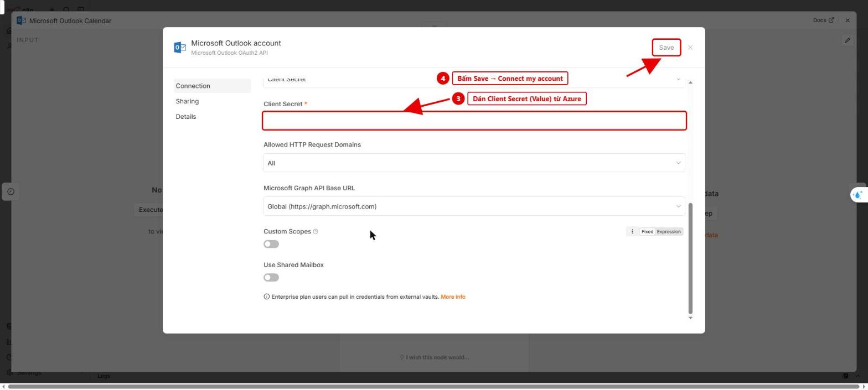The height and width of the screenshot is (390, 868).
Task: Open Docs link in Outlook Calendar panel
Action: (823, 20)
